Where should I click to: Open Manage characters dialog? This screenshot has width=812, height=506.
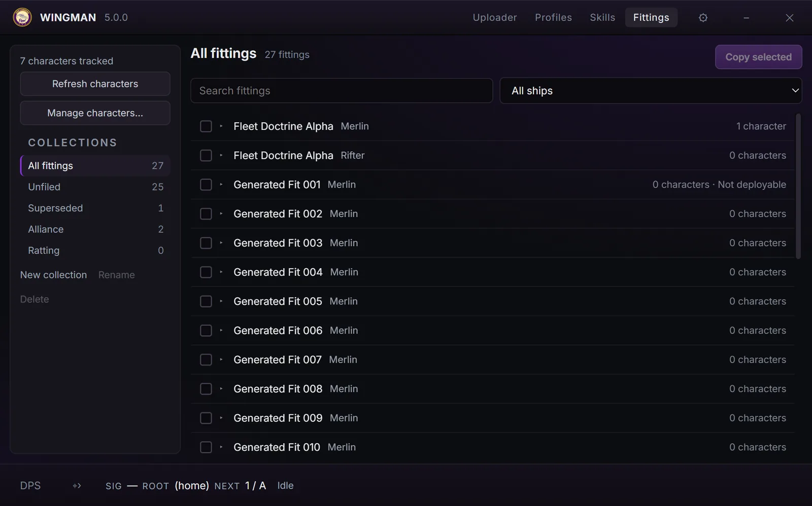click(x=95, y=113)
